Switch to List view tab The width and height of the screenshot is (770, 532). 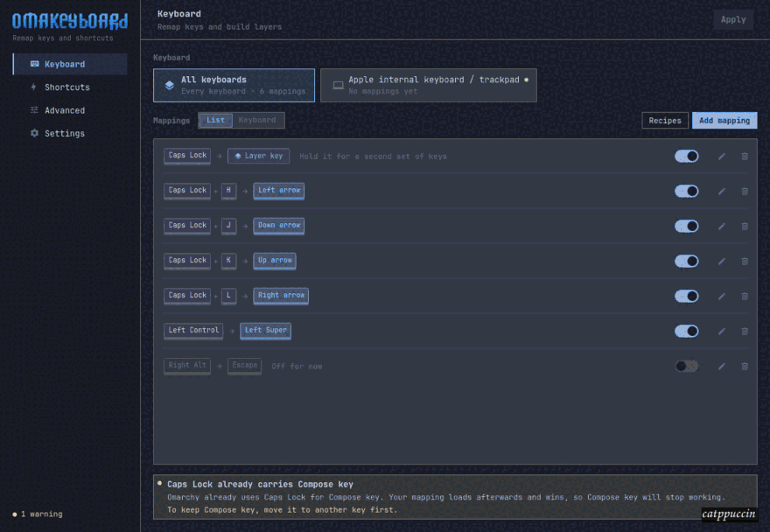pyautogui.click(x=215, y=121)
